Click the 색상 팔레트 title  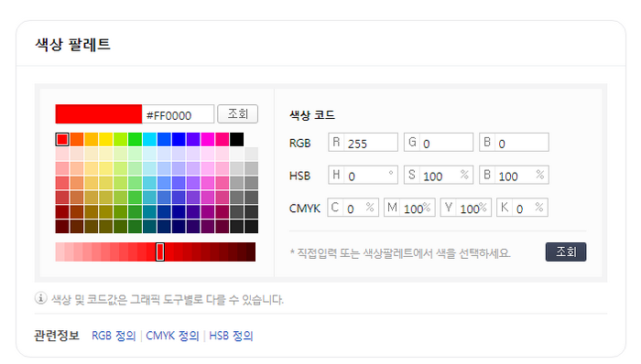[72, 44]
